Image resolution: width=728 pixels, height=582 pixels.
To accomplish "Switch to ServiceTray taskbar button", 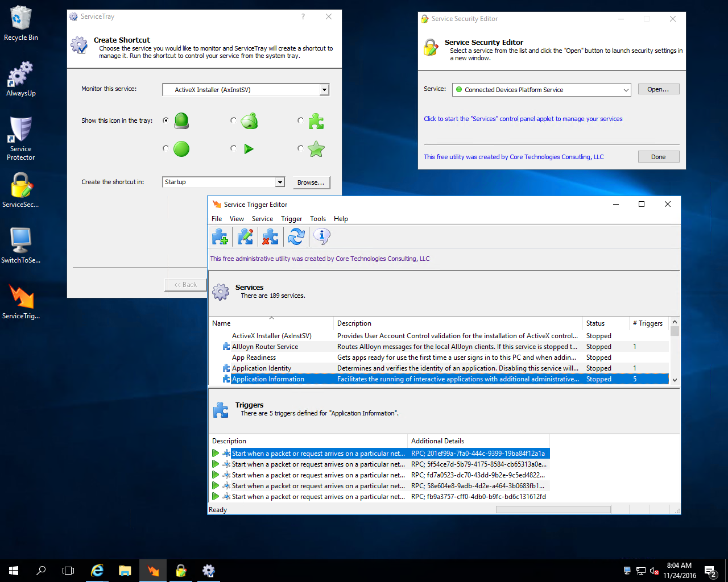I will pyautogui.click(x=209, y=571).
